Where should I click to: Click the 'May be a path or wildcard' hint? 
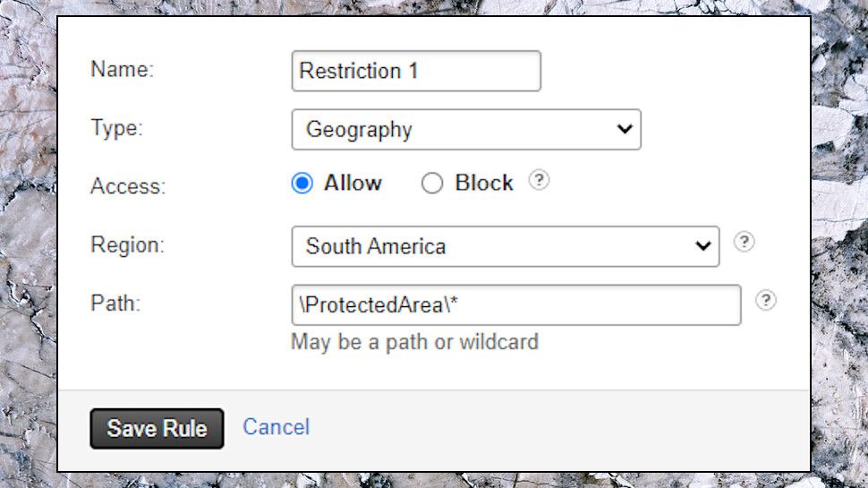414,342
